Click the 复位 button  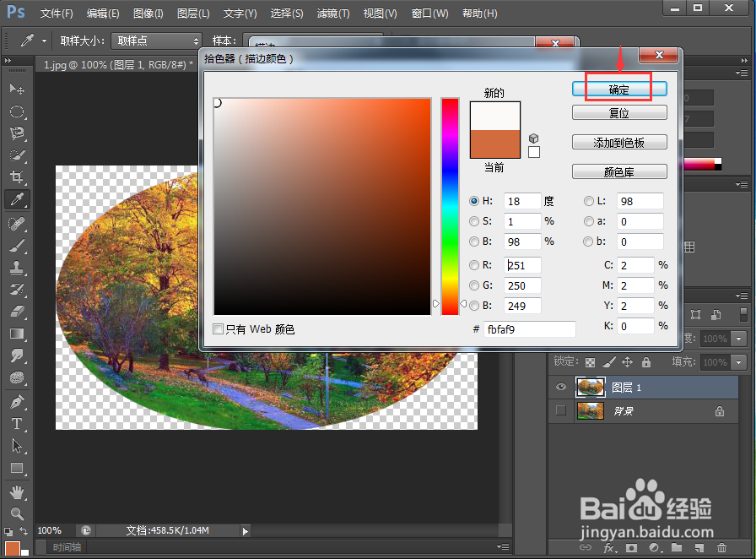(619, 113)
